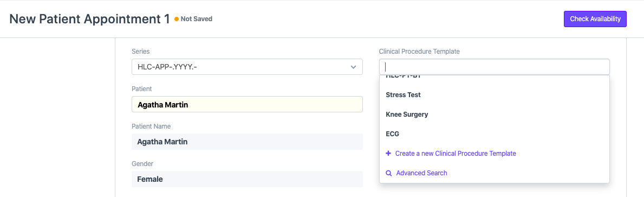Focus the Clinical Procedure Template input

pyautogui.click(x=494, y=67)
